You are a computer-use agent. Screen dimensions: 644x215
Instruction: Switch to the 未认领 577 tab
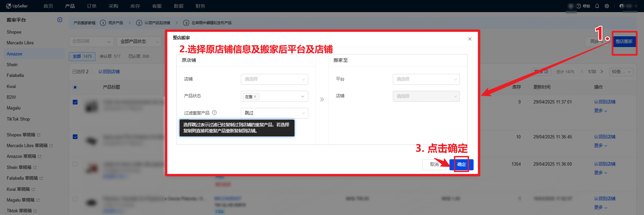pos(110,56)
